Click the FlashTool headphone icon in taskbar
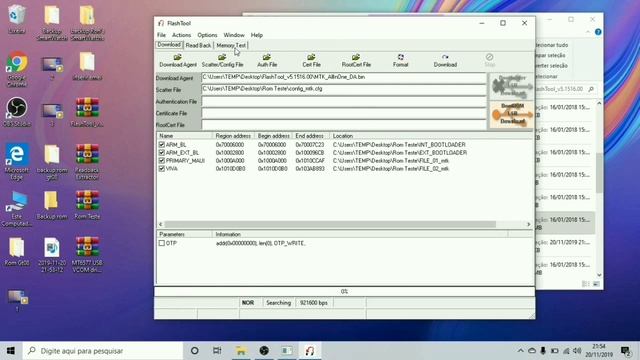Image resolution: width=640 pixels, height=360 pixels. [310, 351]
